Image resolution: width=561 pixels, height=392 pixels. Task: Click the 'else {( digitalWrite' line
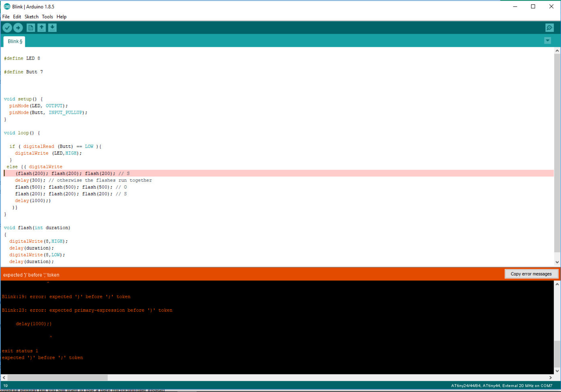point(34,166)
